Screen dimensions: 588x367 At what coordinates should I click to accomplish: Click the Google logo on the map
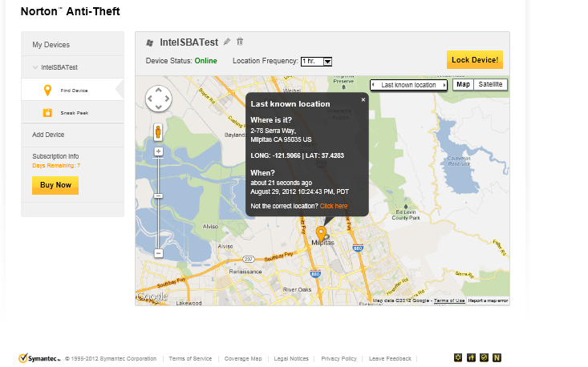click(x=152, y=296)
